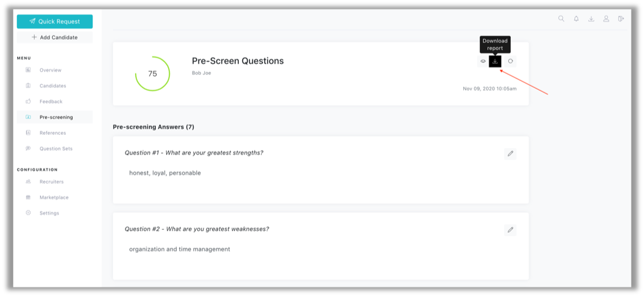Open Marketplace in the sidebar
Image resolution: width=644 pixels, height=295 pixels.
(55, 198)
